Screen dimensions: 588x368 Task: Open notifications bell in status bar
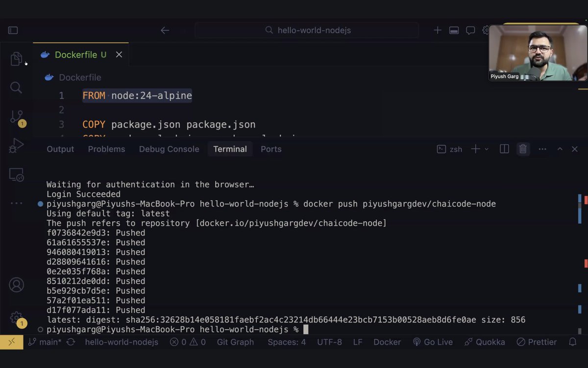click(x=572, y=342)
